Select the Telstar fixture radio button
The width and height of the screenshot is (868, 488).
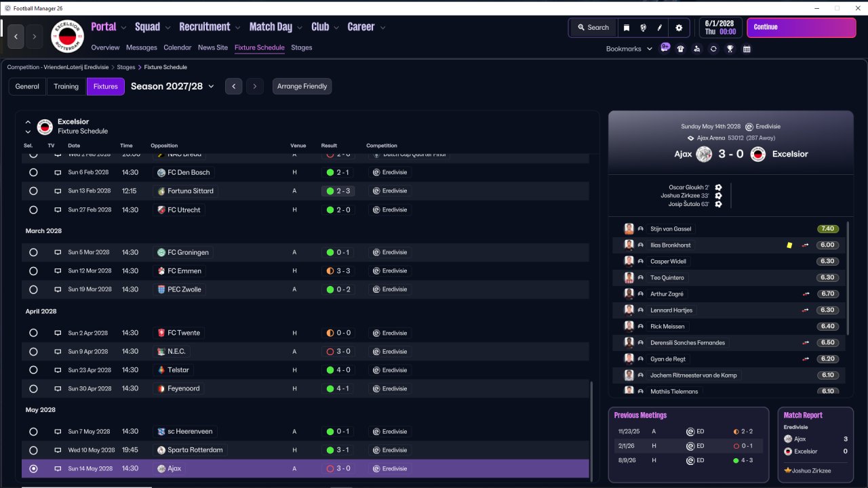tap(33, 370)
